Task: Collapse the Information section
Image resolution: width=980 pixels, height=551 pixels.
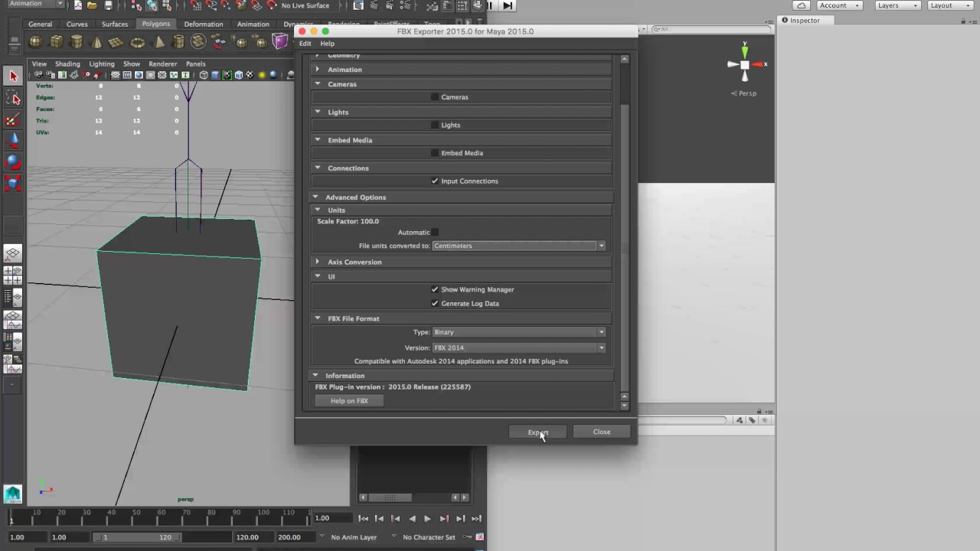Action: [315, 376]
